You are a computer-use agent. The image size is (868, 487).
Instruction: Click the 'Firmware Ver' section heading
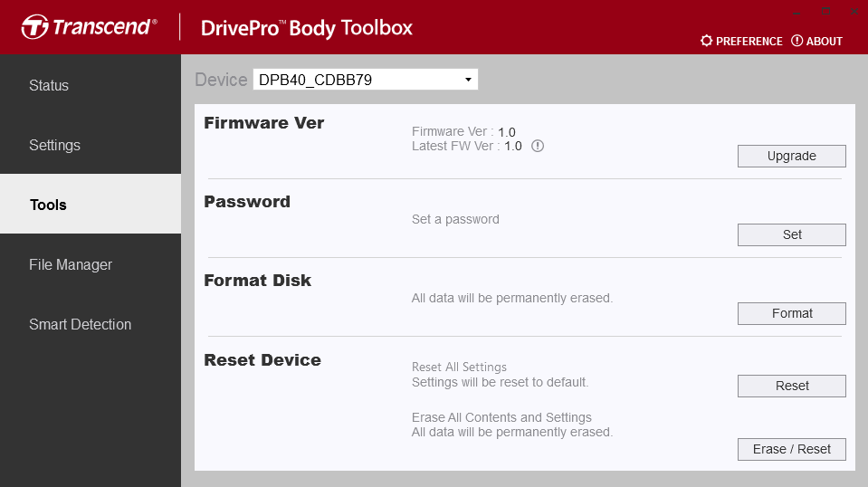[264, 123]
